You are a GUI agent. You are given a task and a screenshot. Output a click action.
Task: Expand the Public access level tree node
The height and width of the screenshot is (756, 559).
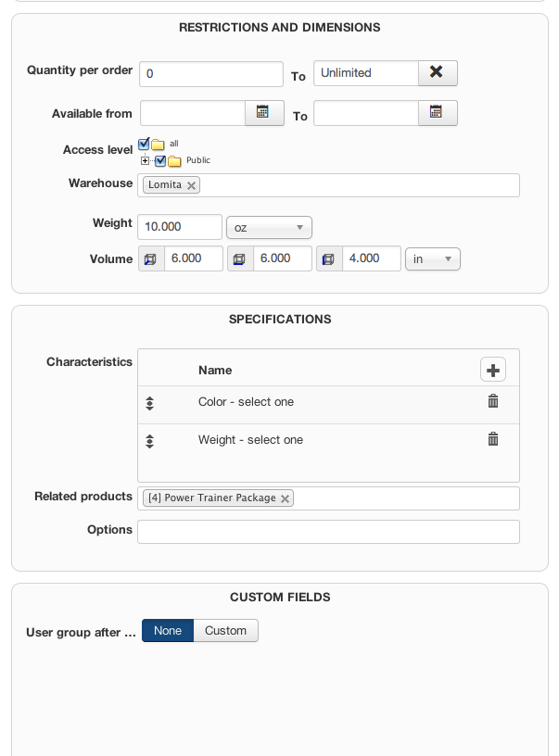click(146, 160)
